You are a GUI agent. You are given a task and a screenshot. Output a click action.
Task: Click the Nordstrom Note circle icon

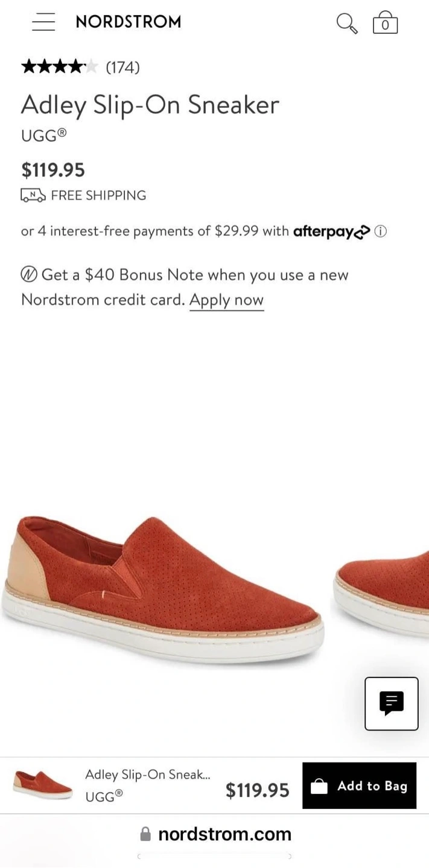29,275
